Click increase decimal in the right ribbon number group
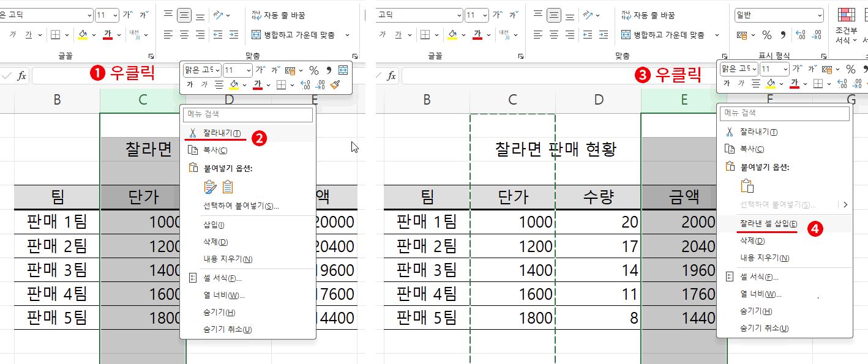 coord(800,35)
